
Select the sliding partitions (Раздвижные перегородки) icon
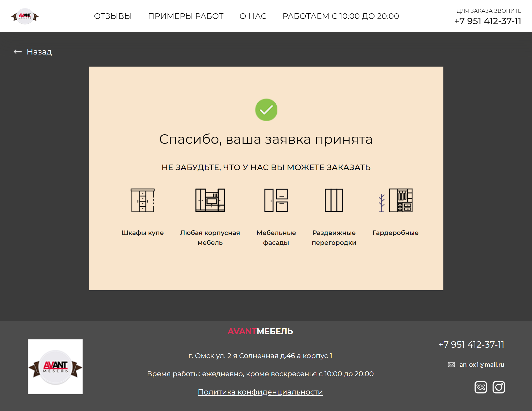(x=334, y=200)
